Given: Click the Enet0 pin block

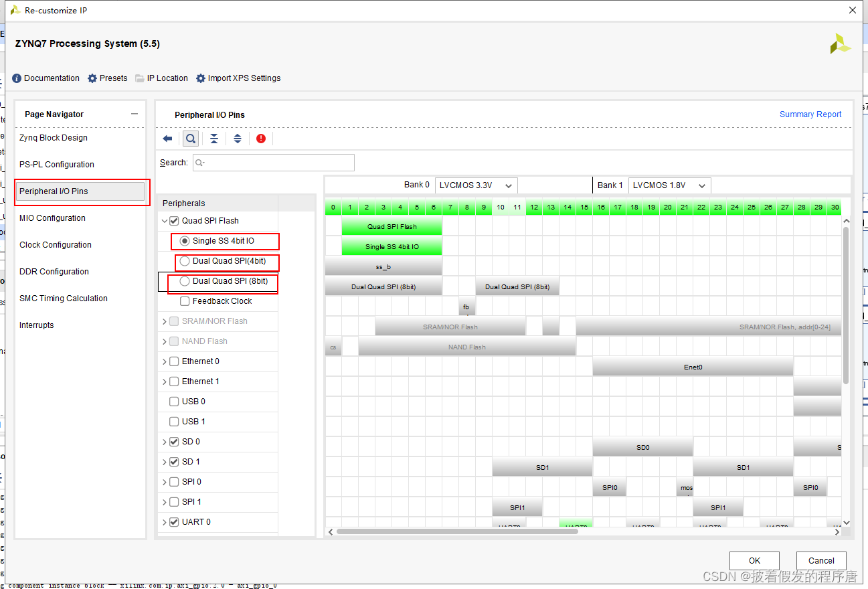Looking at the screenshot, I should pos(693,367).
